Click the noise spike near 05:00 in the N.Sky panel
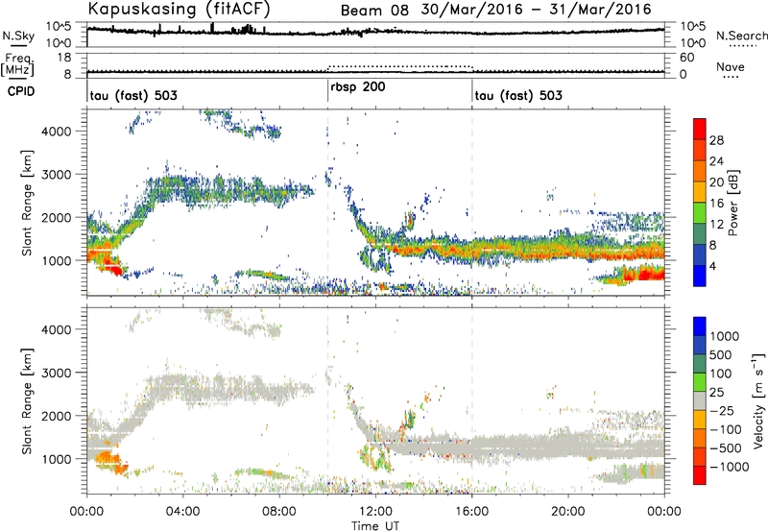The image size is (768, 532). pos(212,28)
